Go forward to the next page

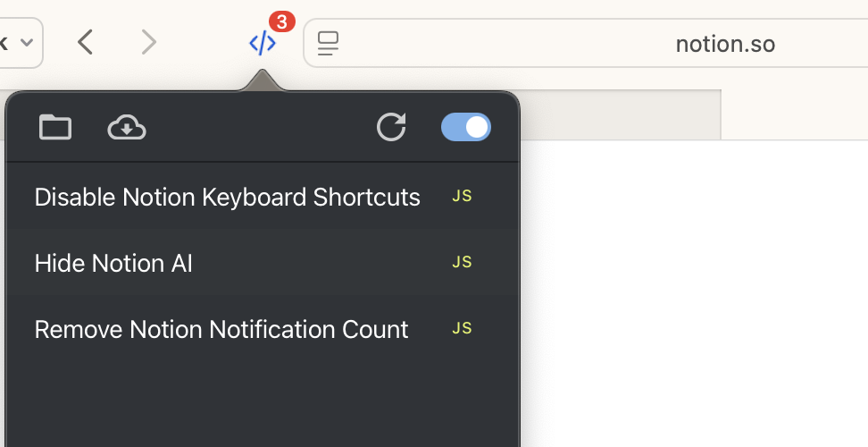point(149,43)
